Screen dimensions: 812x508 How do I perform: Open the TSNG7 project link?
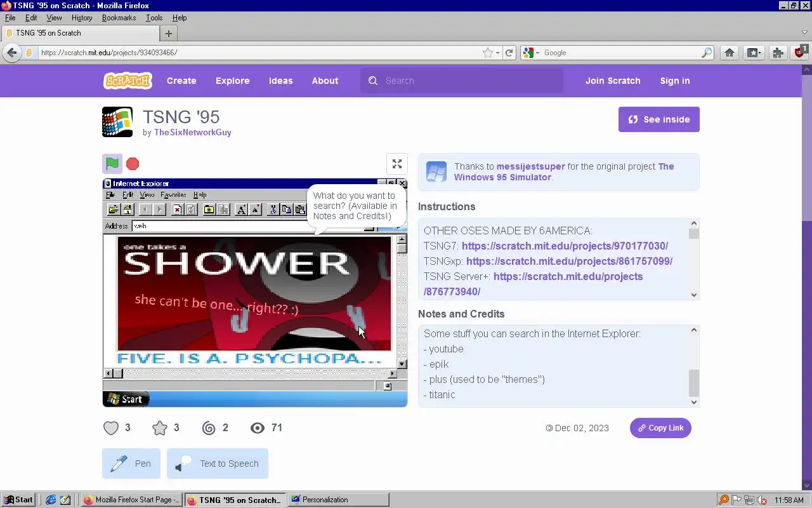click(565, 246)
